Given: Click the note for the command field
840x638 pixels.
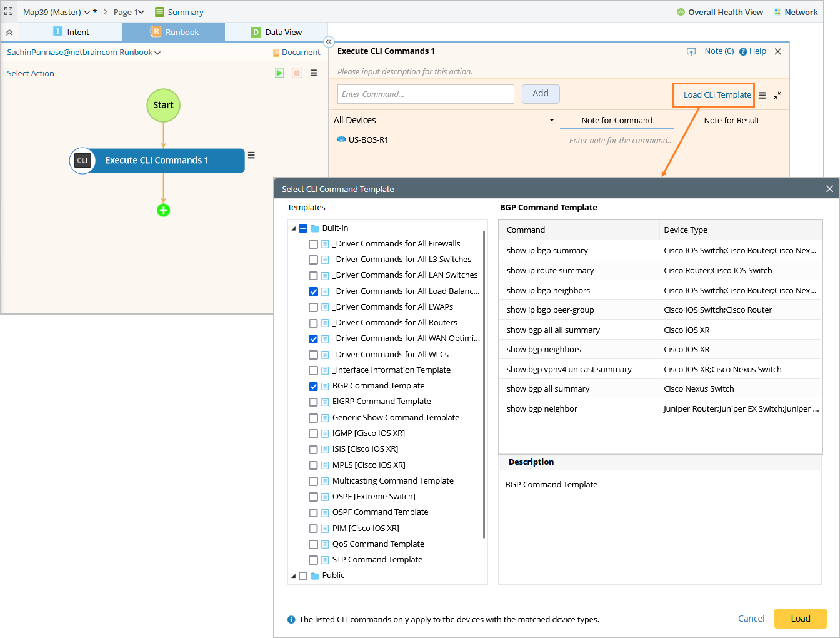Looking at the screenshot, I should pos(674,141).
